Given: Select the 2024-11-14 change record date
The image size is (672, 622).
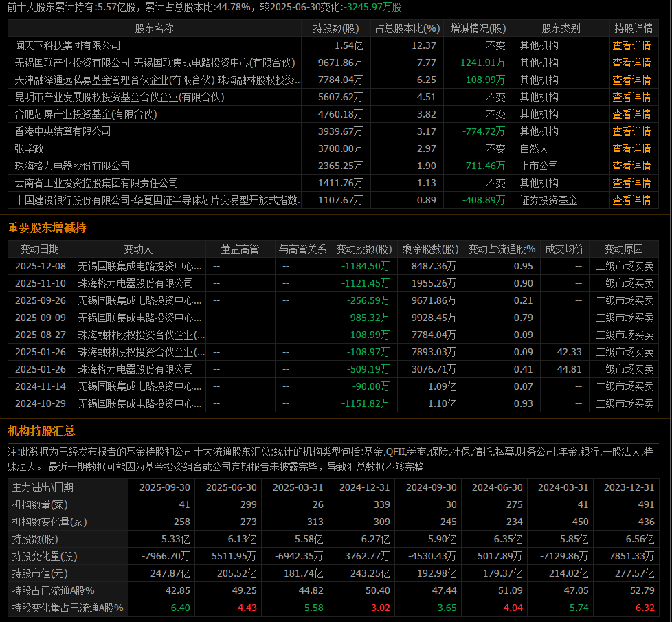Looking at the screenshot, I should tap(41, 386).
